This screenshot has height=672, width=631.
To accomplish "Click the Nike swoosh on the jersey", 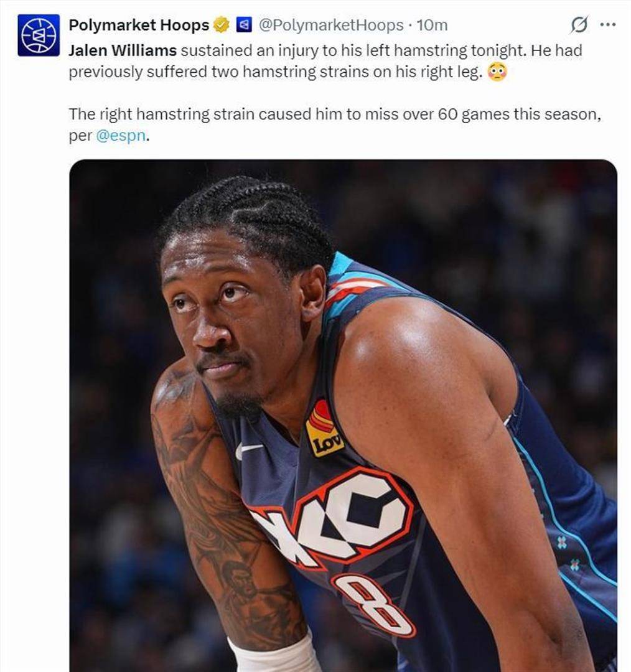I will pyautogui.click(x=249, y=450).
